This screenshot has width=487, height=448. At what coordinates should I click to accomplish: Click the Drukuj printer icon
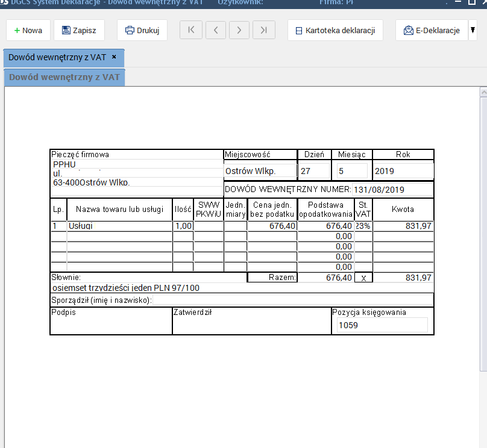point(130,30)
